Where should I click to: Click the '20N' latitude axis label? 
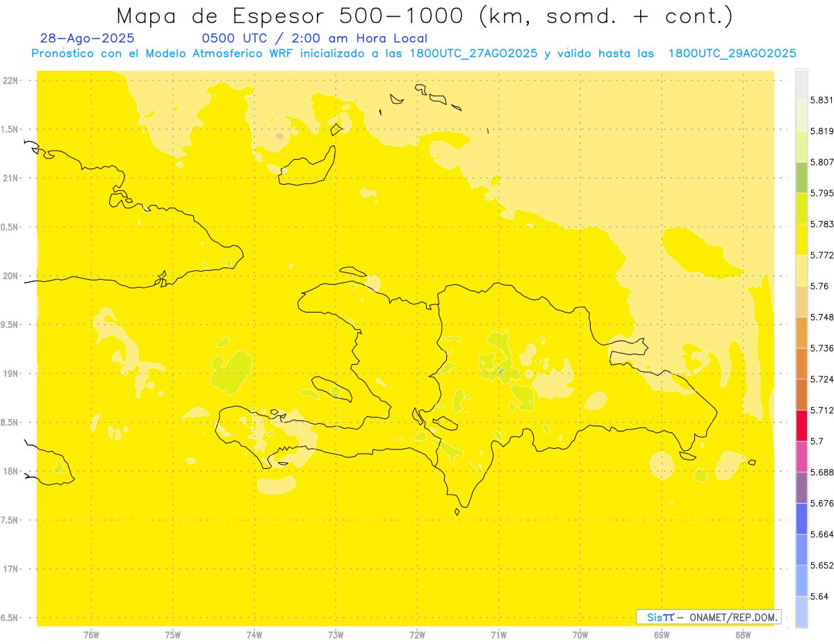point(12,276)
